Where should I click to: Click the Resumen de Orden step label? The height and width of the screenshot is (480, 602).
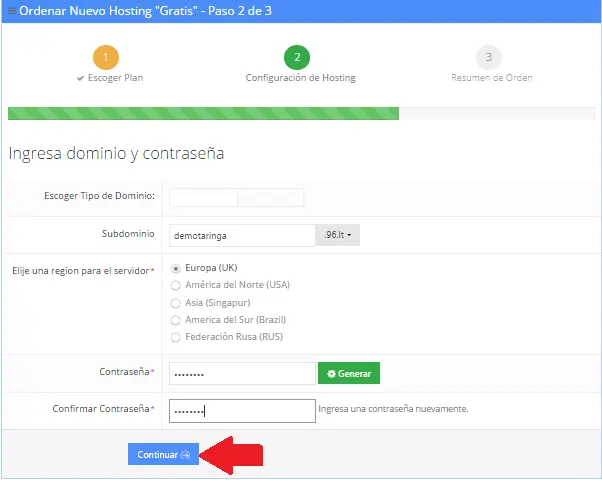(x=491, y=78)
